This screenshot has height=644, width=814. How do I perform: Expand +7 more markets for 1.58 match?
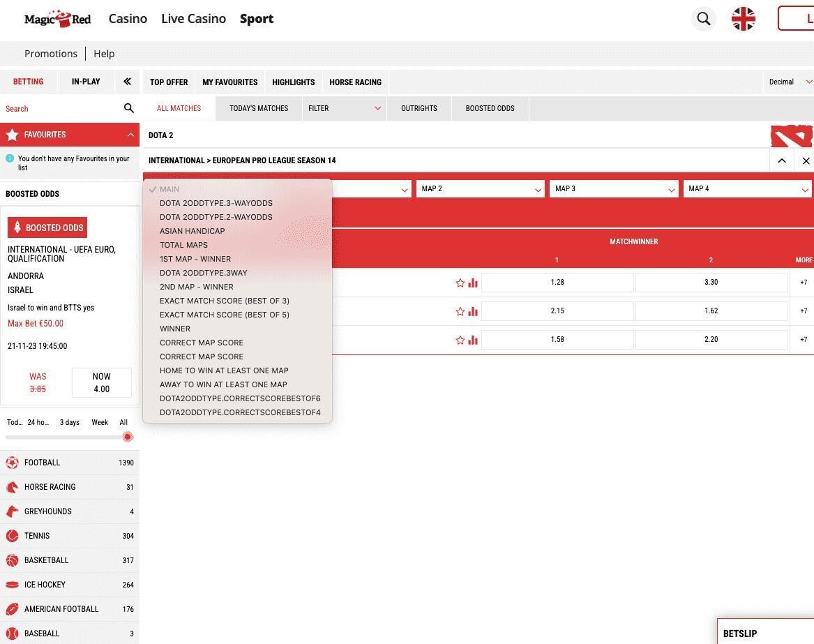point(803,340)
